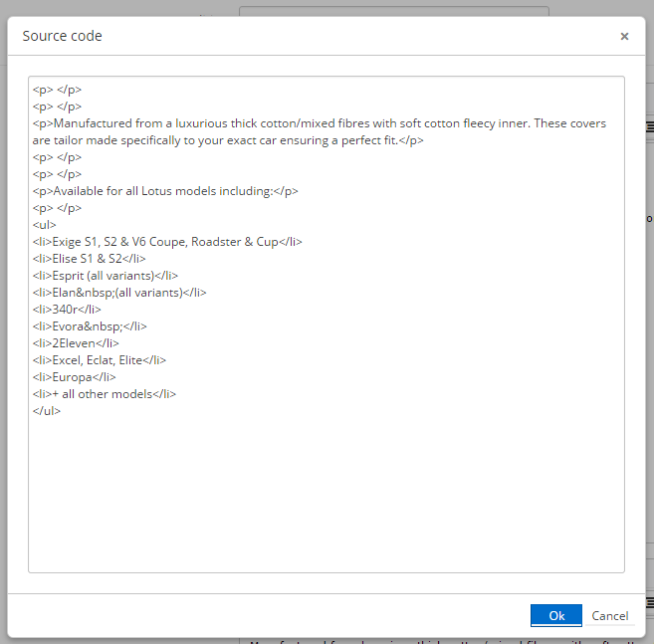This screenshot has height=644, width=654.
Task: Place cursor on the 340r list item
Action: pyautogui.click(x=67, y=310)
